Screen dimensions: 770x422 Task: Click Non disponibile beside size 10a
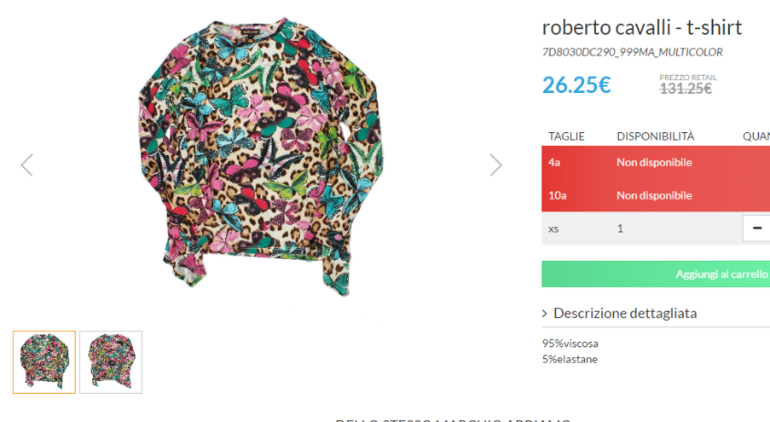[x=654, y=195]
